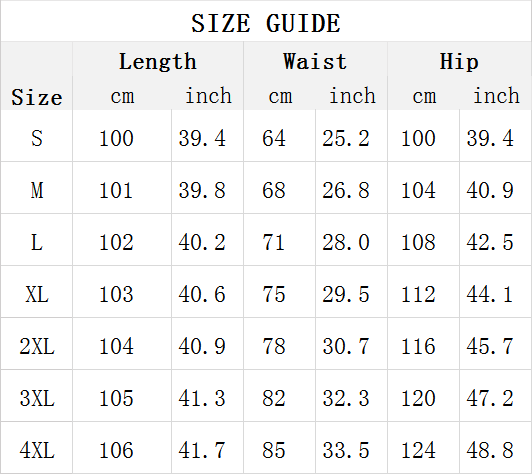Select the 2XL size row label
This screenshot has width=532, height=474.
tap(37, 346)
